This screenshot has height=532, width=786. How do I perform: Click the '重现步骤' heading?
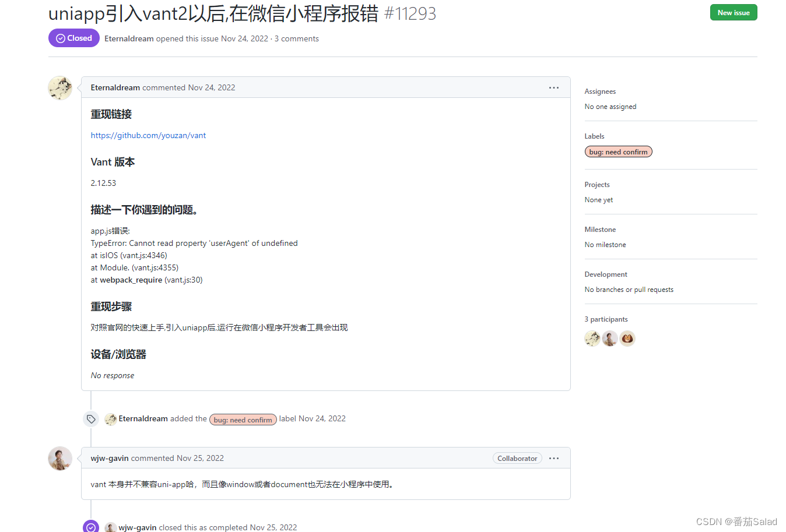tap(111, 306)
